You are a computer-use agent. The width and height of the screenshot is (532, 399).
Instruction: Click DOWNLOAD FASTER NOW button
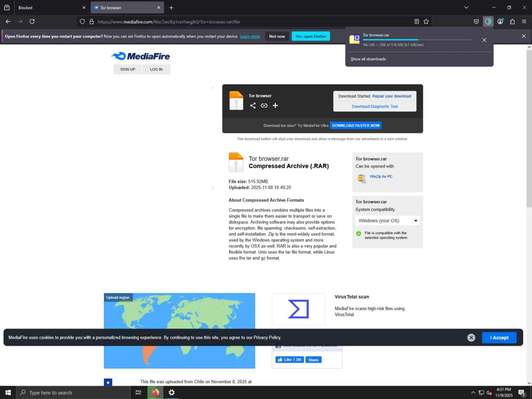[x=356, y=125]
